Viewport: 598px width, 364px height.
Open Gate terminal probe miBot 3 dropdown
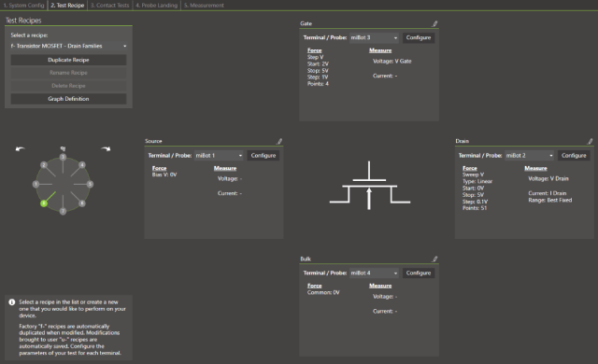(374, 37)
